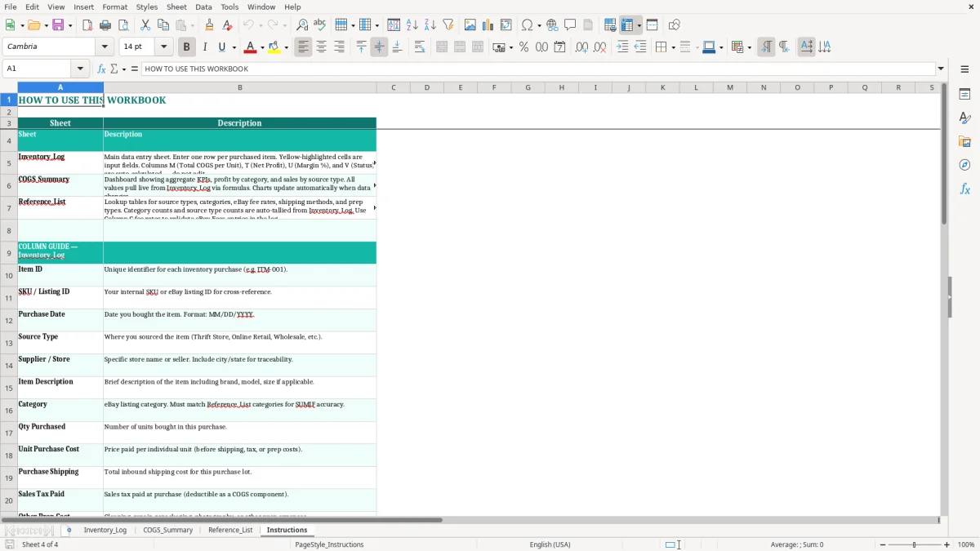The height and width of the screenshot is (551, 980).
Task: Add decimal place icon
Action: (x=581, y=47)
